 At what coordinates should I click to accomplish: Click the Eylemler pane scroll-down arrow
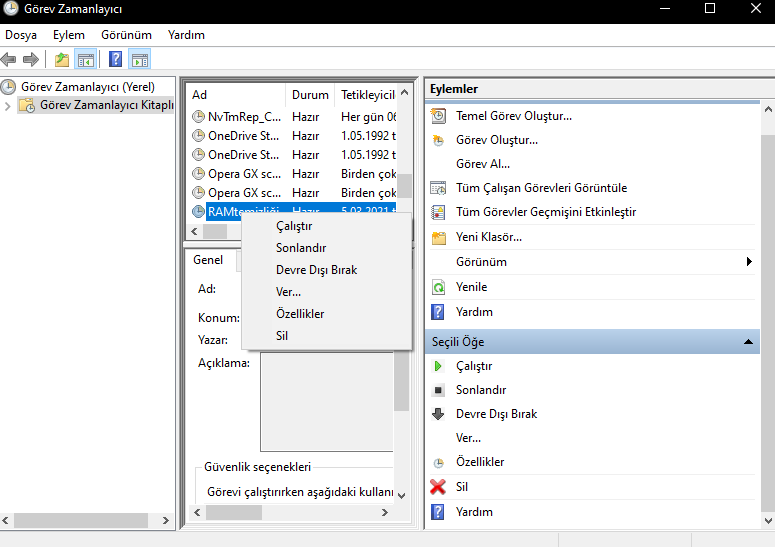(x=768, y=520)
